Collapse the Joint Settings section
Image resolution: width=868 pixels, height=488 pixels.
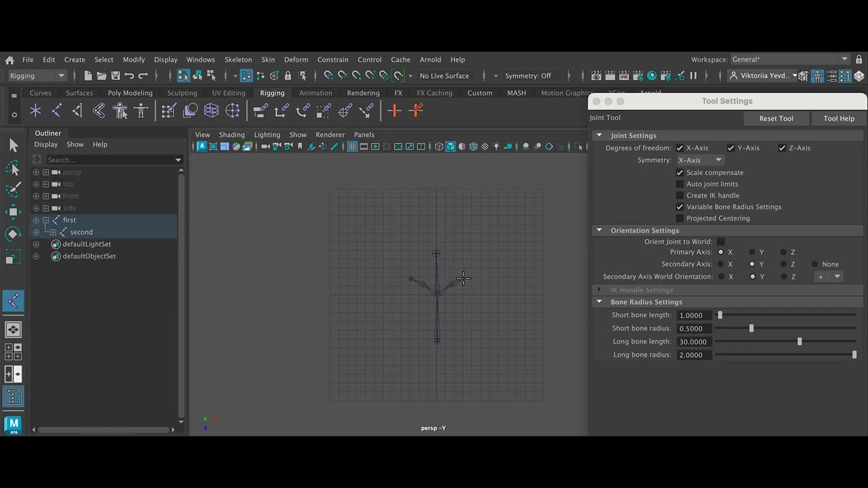coord(599,136)
